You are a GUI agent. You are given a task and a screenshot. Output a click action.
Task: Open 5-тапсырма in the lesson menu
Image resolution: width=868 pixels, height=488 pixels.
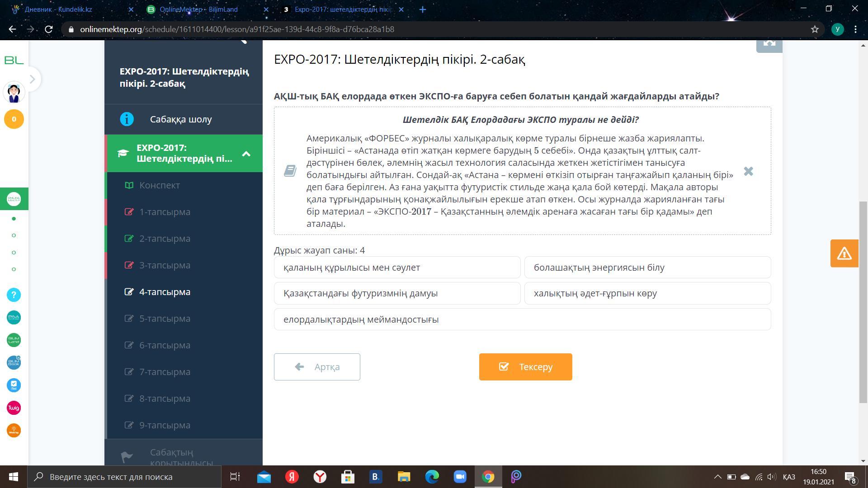(x=165, y=319)
